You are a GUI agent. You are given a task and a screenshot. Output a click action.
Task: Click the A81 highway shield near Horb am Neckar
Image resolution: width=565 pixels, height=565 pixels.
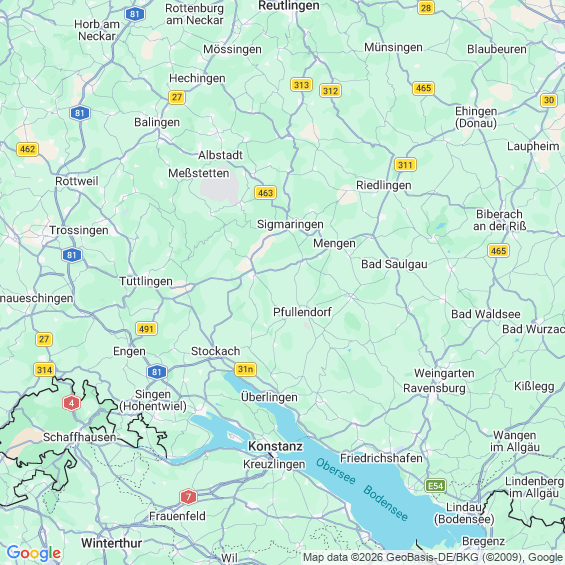click(x=135, y=14)
